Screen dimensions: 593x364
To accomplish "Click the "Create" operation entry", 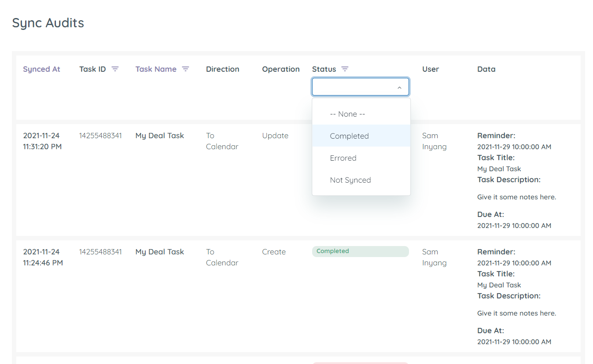I will point(274,251).
